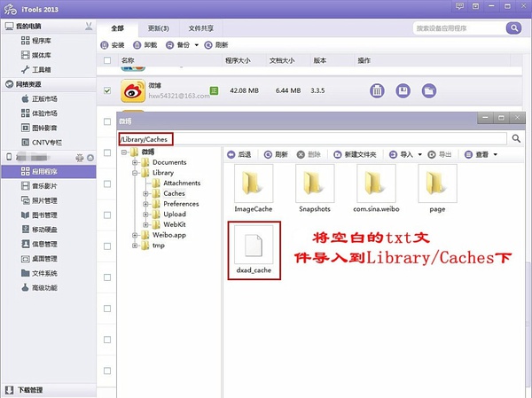
Task: Click 刷新 in the file browser toolbar
Action: [x=276, y=155]
